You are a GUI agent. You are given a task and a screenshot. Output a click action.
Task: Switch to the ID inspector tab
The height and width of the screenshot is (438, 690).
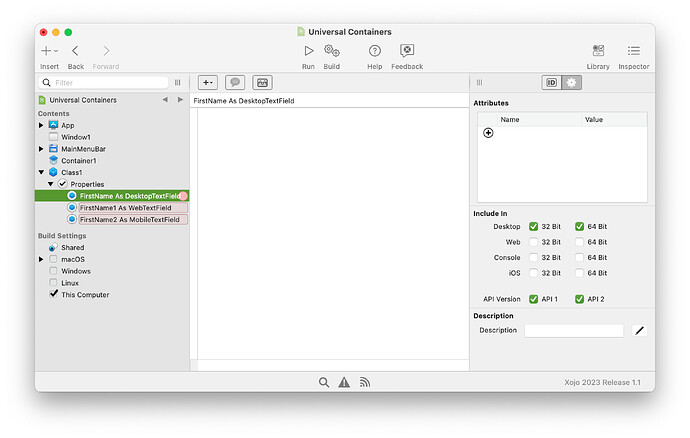(551, 82)
